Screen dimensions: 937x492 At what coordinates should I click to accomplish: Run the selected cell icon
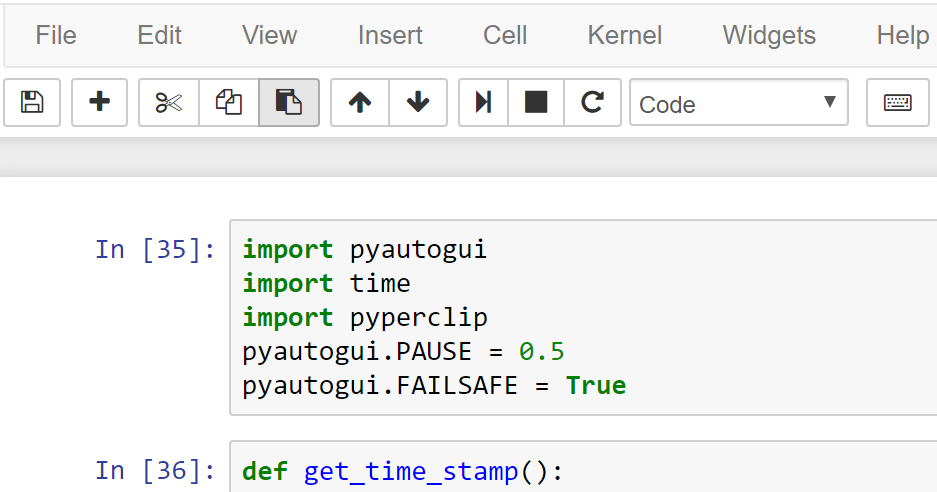[483, 102]
